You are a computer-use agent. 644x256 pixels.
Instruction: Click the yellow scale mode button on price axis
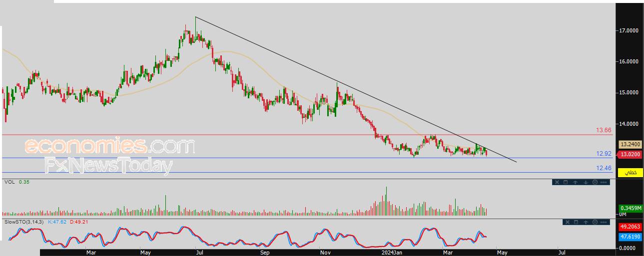[631, 173]
